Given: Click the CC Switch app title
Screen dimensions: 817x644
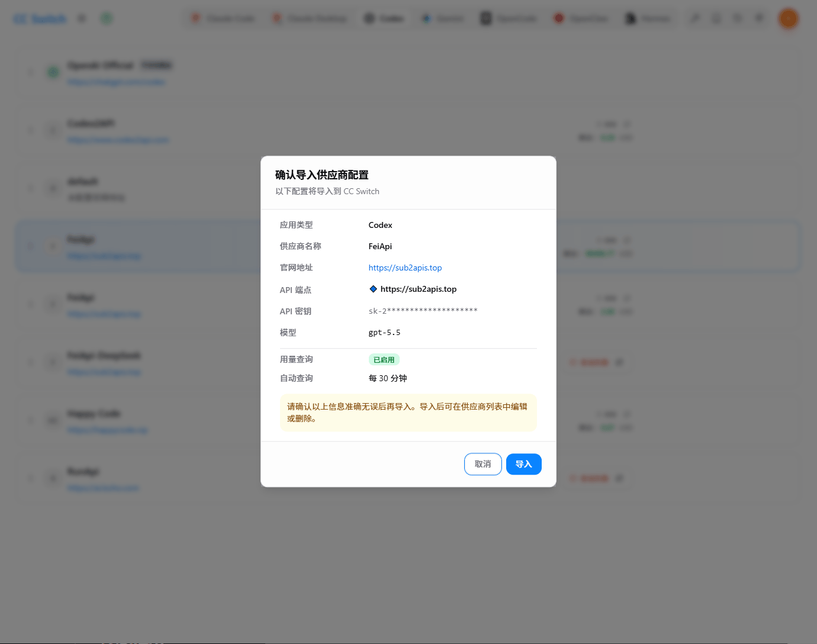Looking at the screenshot, I should point(40,19).
